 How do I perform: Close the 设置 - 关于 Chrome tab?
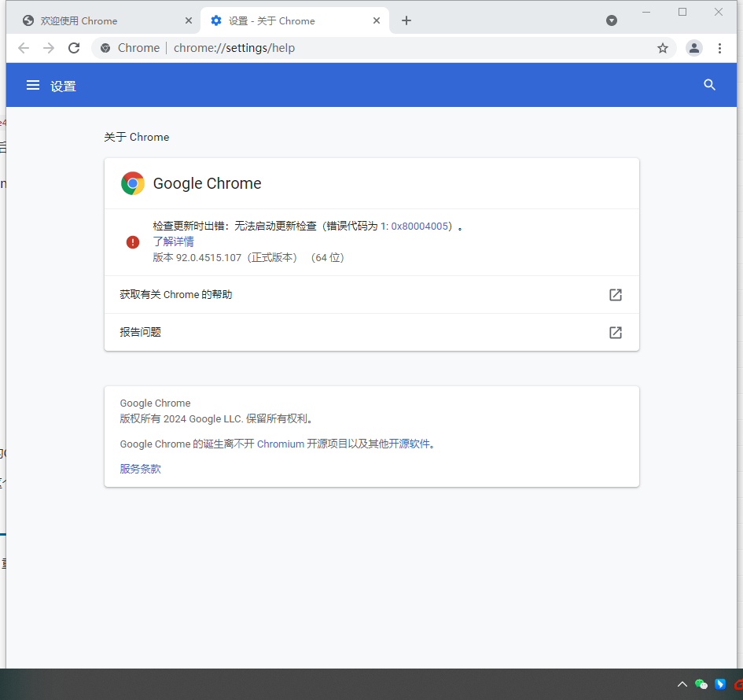377,20
